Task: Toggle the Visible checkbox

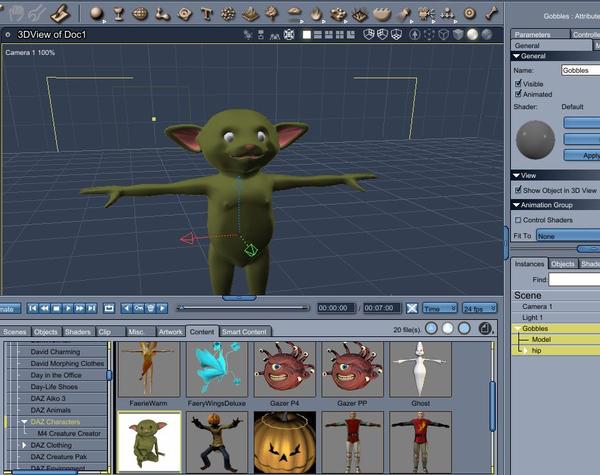Action: click(x=518, y=83)
